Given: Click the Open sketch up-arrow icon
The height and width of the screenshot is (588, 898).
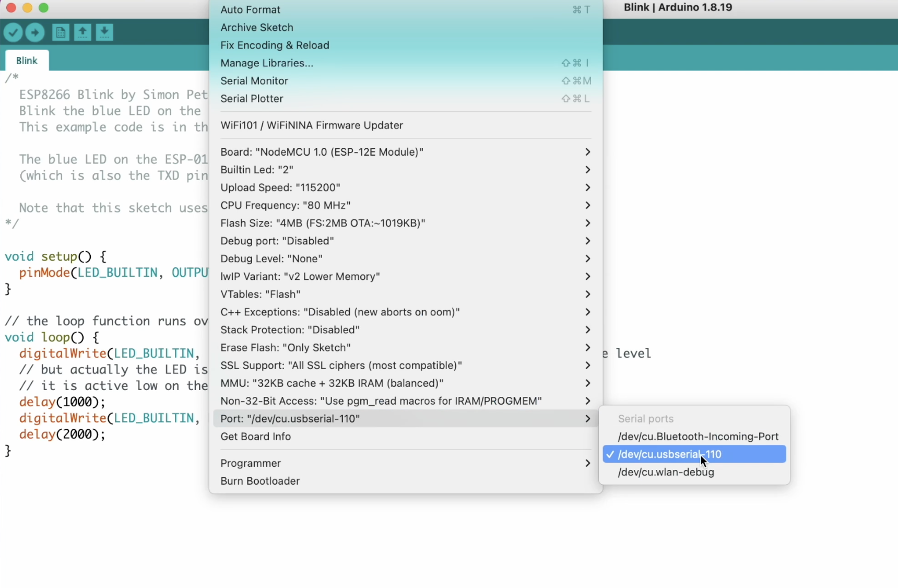Looking at the screenshot, I should point(82,32).
